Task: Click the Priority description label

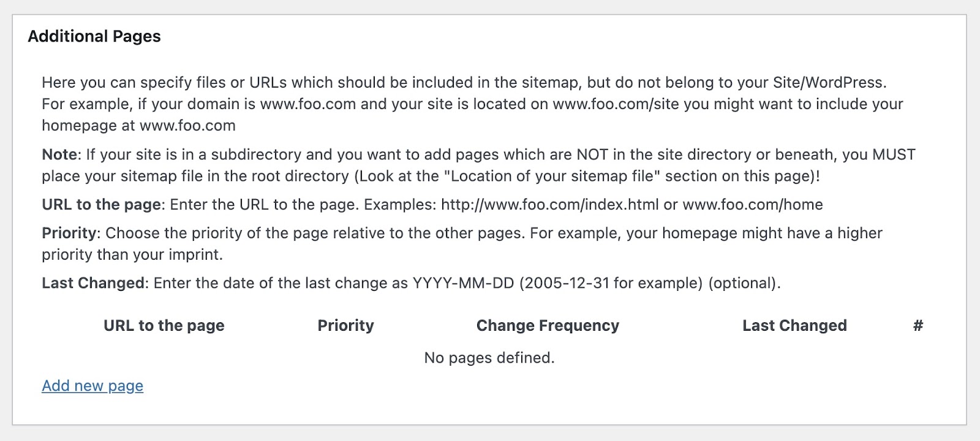Action: click(x=69, y=233)
